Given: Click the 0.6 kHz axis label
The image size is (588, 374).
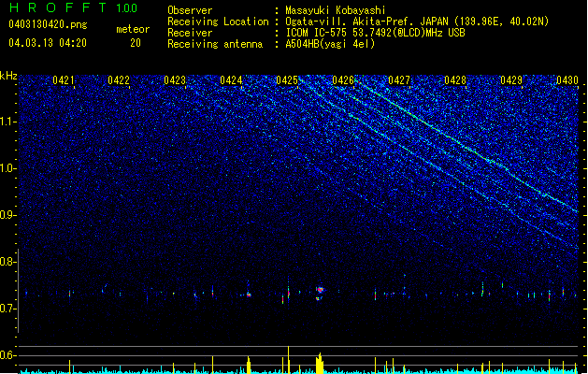Looking at the screenshot, I should [8, 355].
